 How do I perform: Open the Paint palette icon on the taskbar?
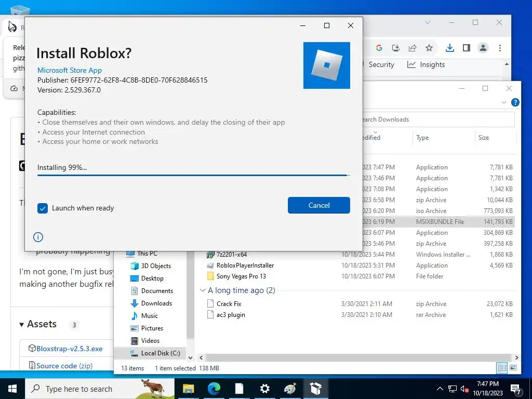pos(290,389)
